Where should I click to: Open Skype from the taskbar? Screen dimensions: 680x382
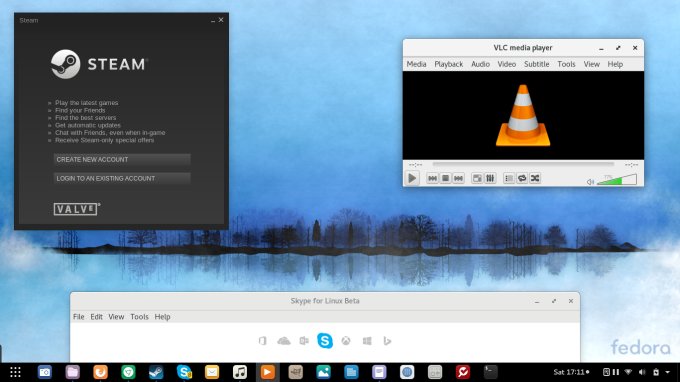[184, 372]
